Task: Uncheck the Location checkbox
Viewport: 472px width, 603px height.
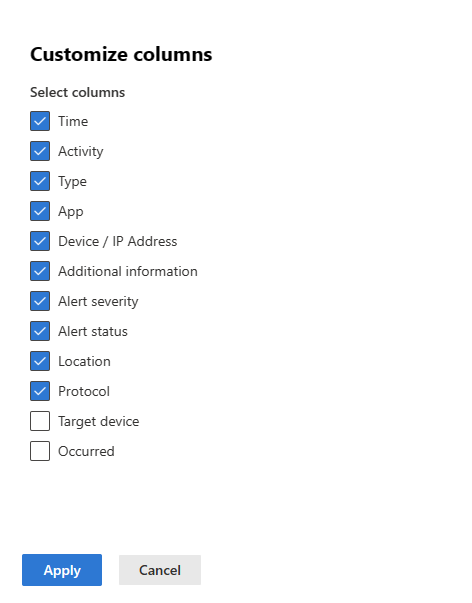Action: click(x=40, y=361)
